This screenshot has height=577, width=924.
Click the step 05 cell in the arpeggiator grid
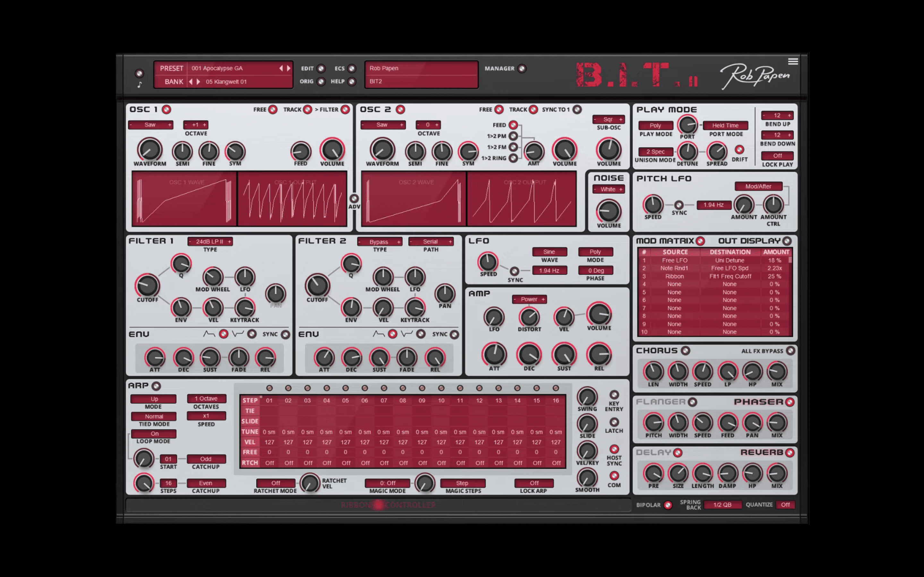[x=346, y=400]
